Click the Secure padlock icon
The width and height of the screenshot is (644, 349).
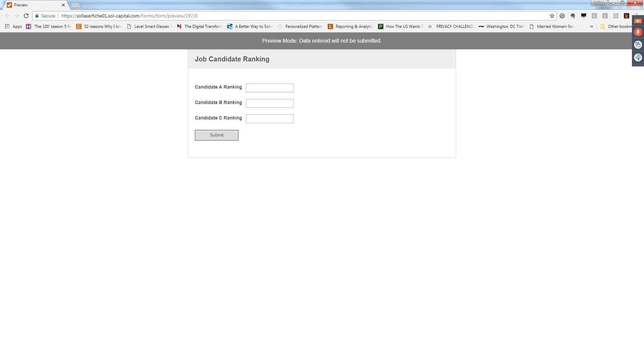[37, 16]
